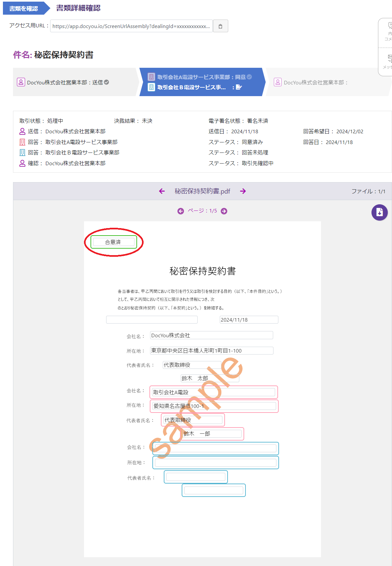Copy the access URL with clipboard icon
This screenshot has height=566, width=392.
[220, 26]
